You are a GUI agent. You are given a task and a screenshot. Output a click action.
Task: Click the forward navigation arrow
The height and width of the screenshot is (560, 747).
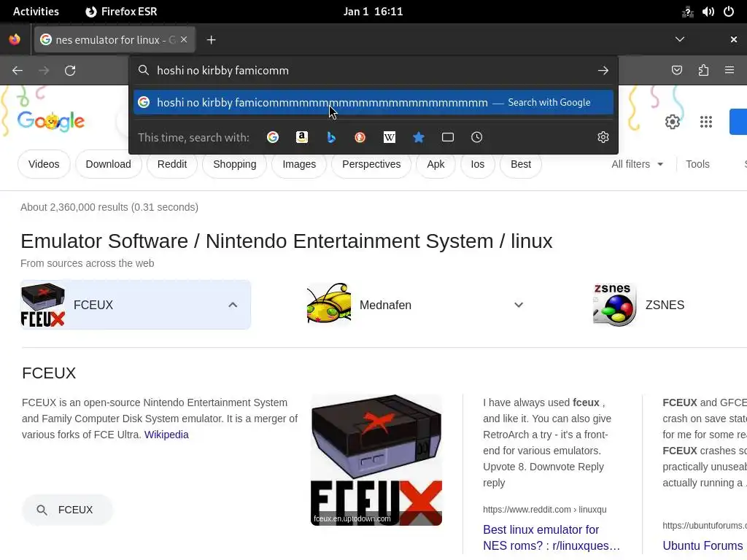[44, 71]
